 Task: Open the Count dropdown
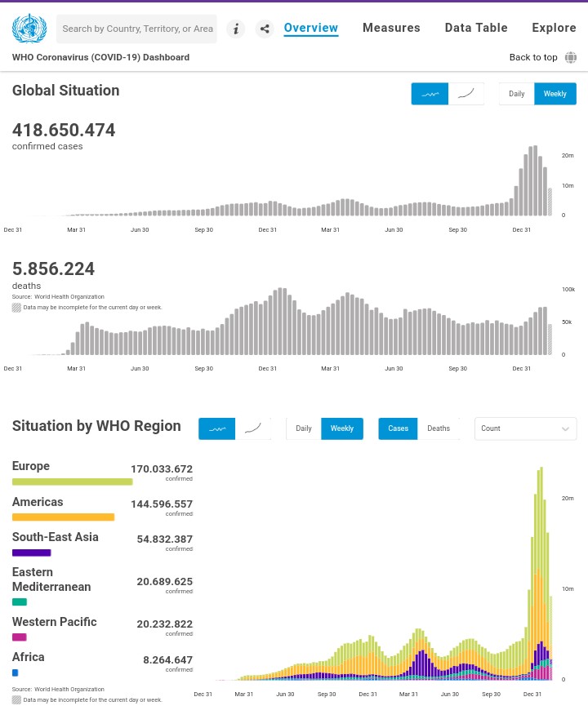pyautogui.click(x=526, y=428)
